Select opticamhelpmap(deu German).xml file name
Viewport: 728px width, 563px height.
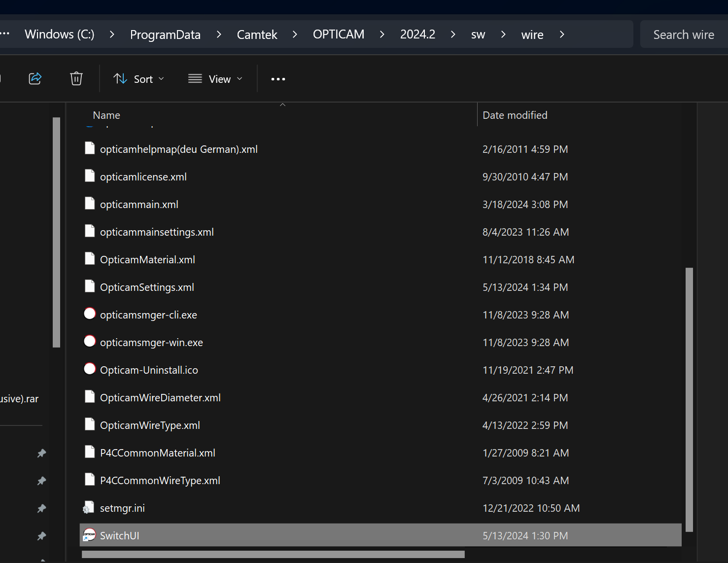pos(179,149)
